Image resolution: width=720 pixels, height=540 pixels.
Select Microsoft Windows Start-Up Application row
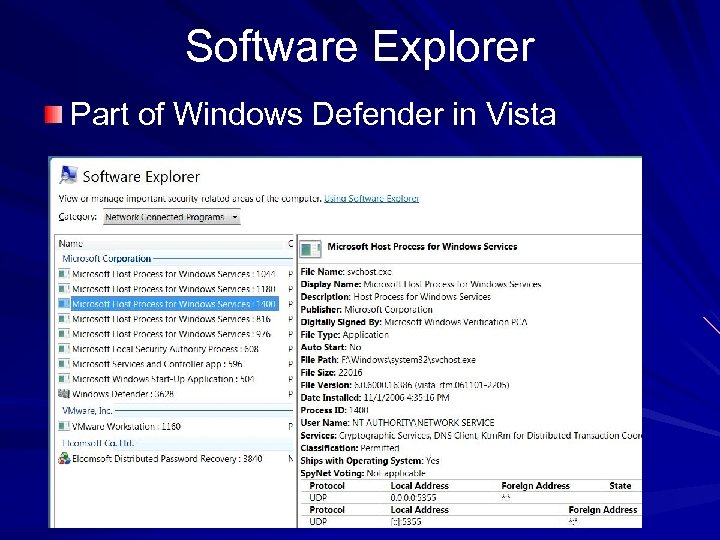163,379
